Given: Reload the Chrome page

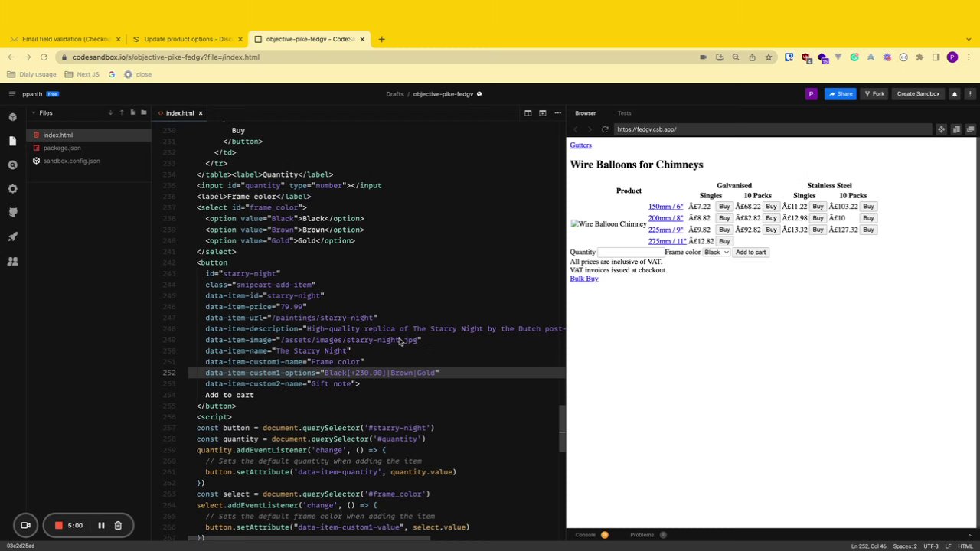Looking at the screenshot, I should point(44,57).
